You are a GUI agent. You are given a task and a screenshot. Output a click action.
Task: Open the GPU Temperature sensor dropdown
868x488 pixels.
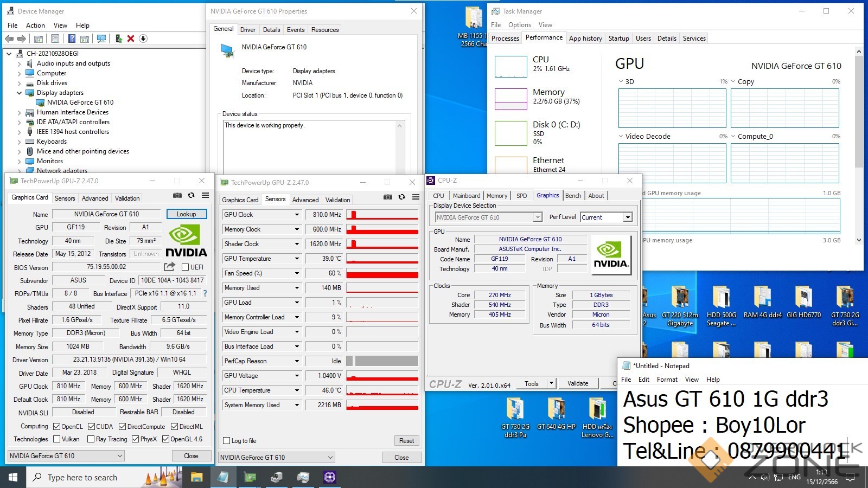[x=297, y=259]
